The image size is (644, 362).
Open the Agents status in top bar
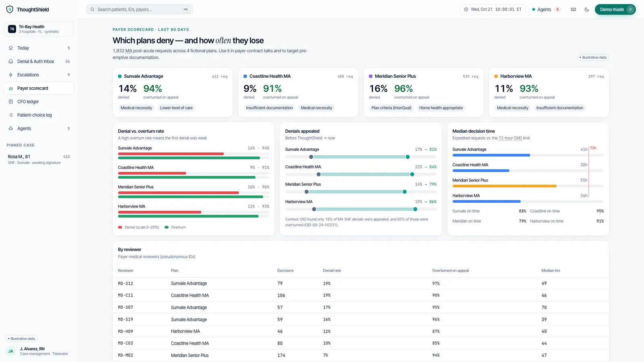[546, 9]
